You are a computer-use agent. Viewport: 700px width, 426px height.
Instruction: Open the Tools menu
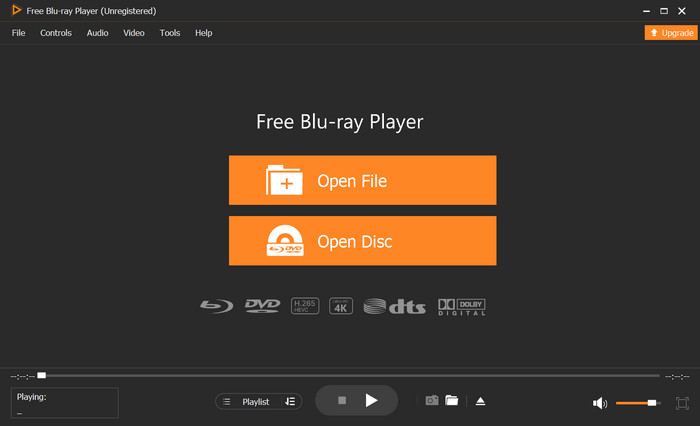pyautogui.click(x=170, y=33)
